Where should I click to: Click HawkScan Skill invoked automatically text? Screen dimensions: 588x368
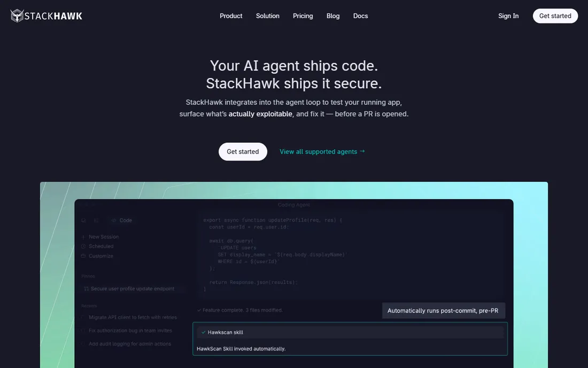point(241,349)
